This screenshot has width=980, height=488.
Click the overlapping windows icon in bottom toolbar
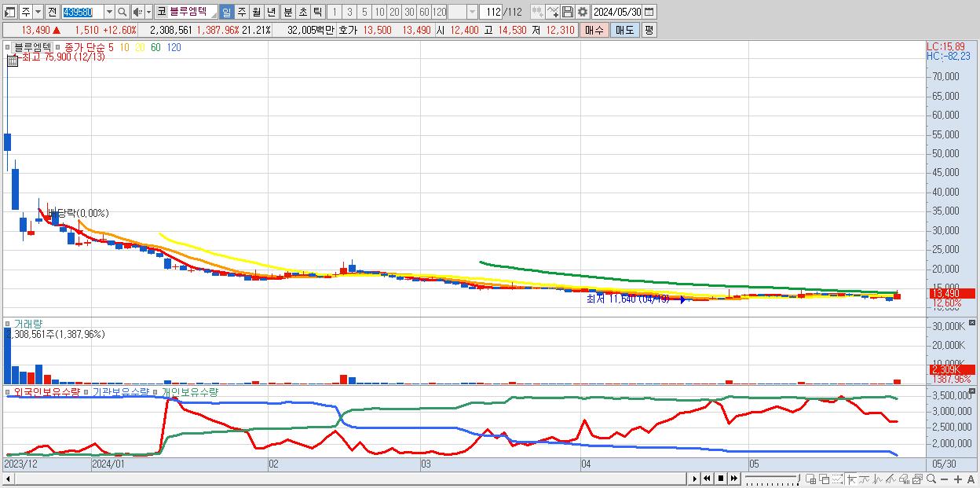click(825, 479)
